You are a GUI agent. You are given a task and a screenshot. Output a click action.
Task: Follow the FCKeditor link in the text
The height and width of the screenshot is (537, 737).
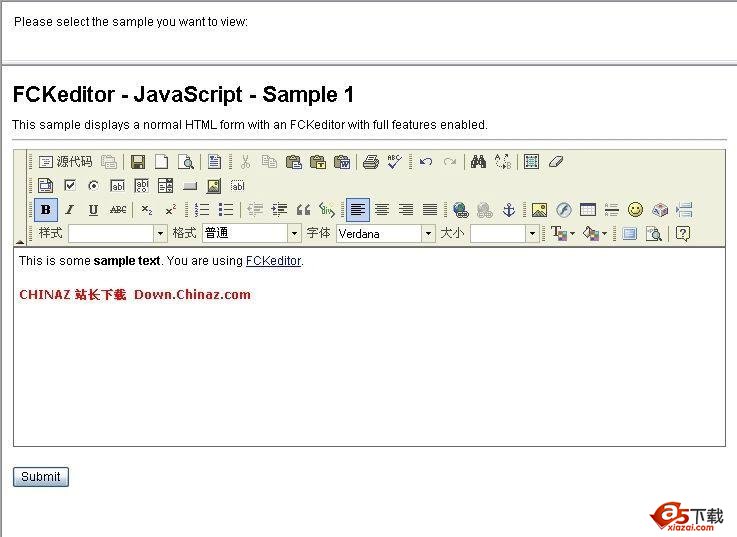273,261
